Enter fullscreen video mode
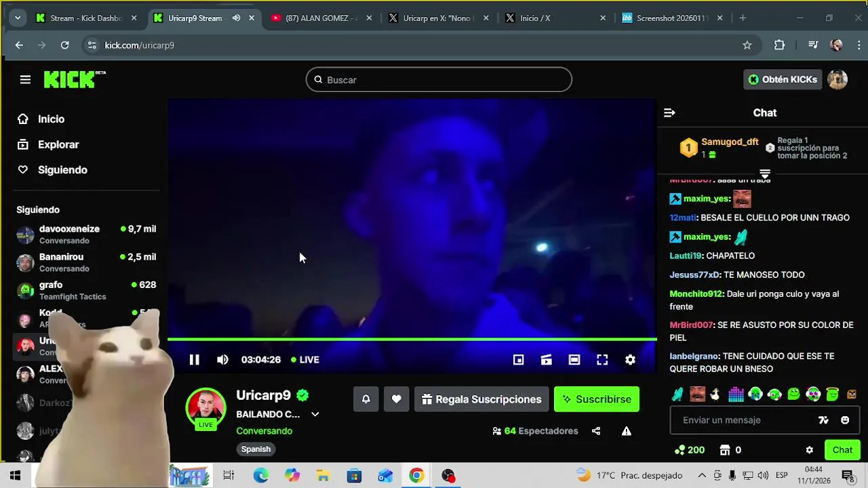Image resolution: width=868 pixels, height=488 pixels. tap(602, 360)
